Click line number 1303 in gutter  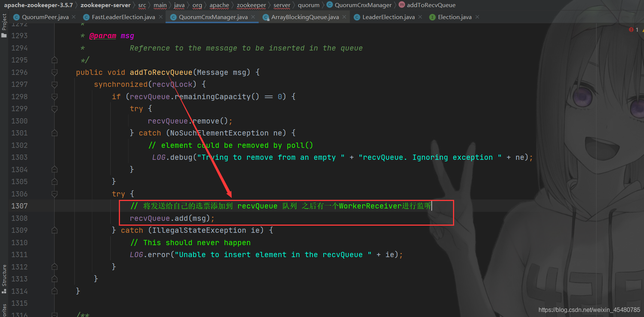pos(19,157)
